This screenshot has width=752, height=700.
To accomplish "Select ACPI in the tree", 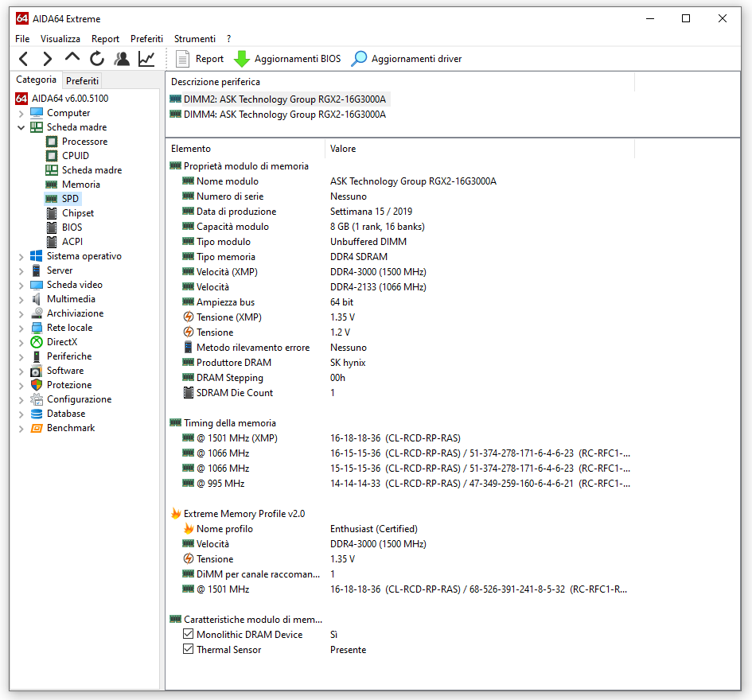I will 72,242.
